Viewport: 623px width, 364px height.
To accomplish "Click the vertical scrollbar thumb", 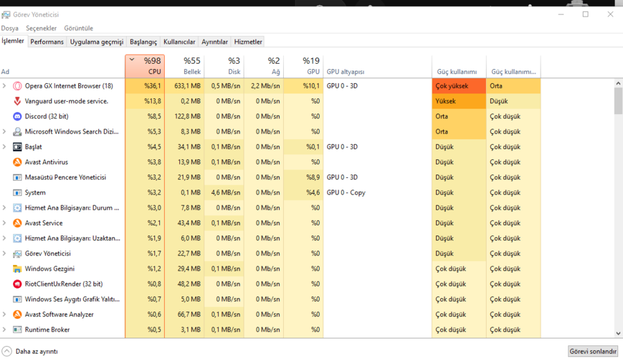I will pyautogui.click(x=618, y=101).
